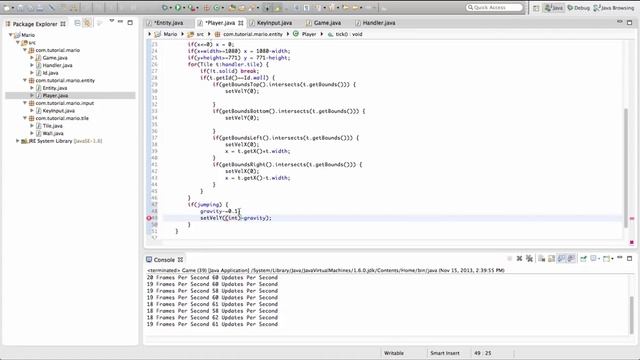Click Remove All Terminated Launches in console
Image resolution: width=640 pixels, height=360 pixels.
(x=529, y=259)
